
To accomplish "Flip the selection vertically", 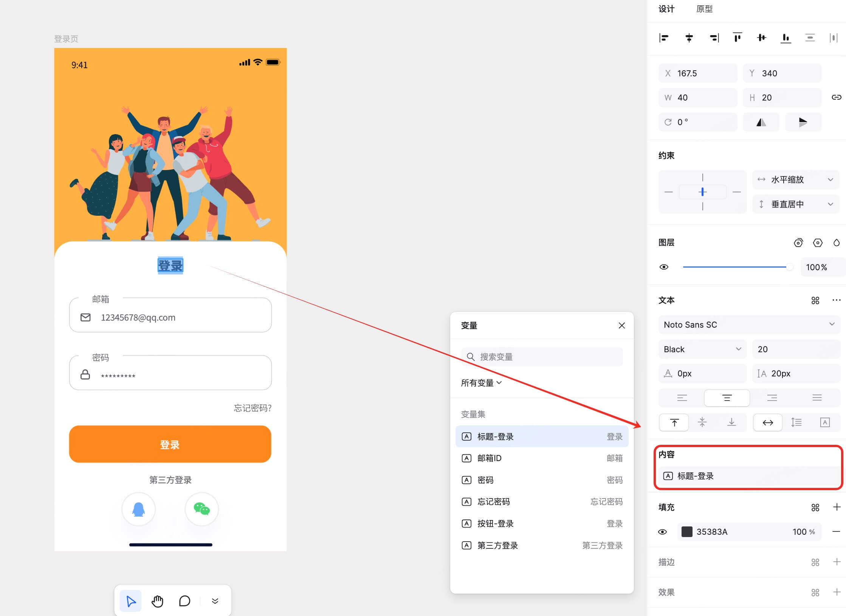I will tap(803, 122).
